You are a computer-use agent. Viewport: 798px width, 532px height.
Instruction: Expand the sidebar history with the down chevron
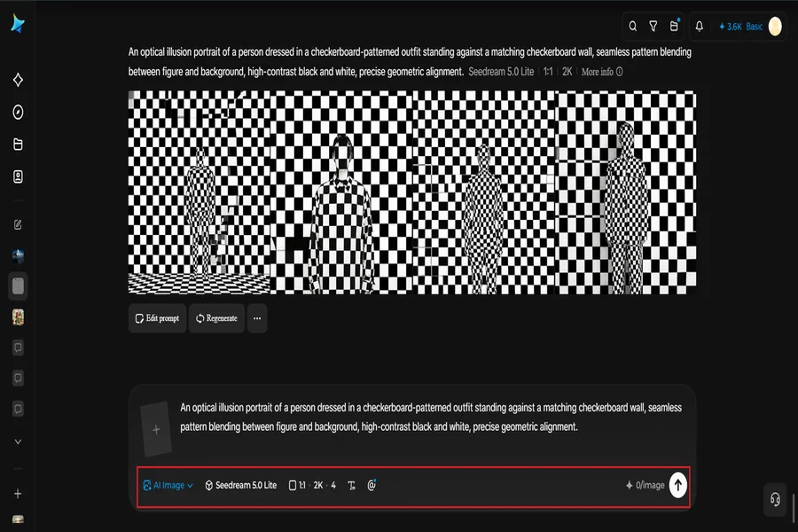click(x=18, y=442)
